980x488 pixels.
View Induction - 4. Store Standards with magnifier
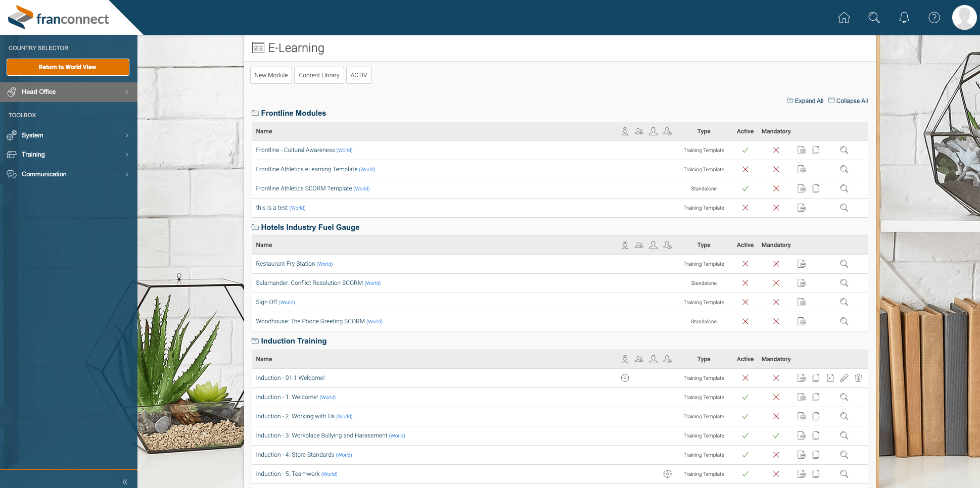pyautogui.click(x=844, y=455)
